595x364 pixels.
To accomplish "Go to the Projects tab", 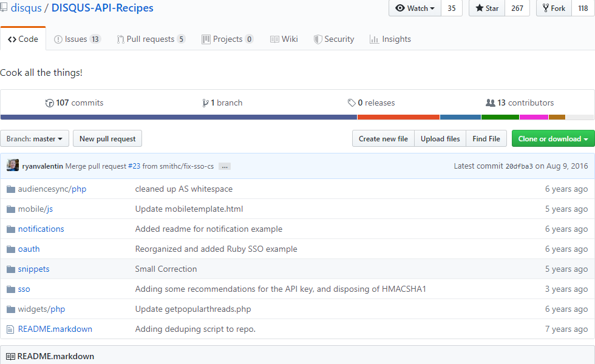I will (228, 39).
